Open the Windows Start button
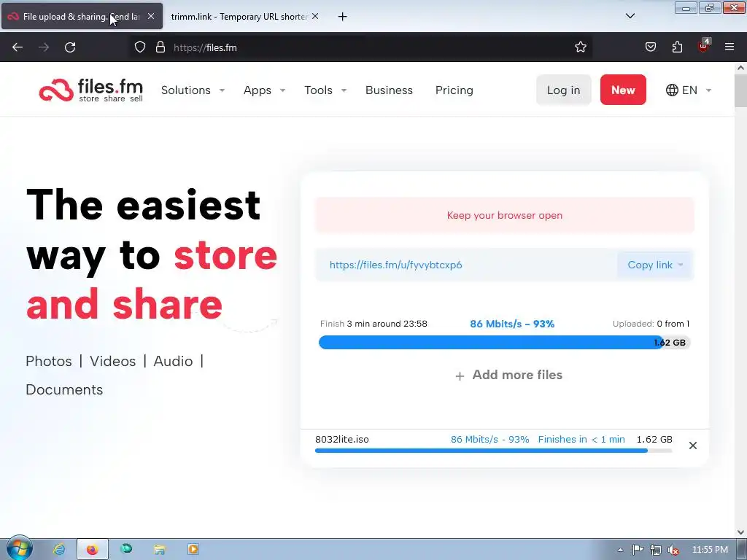The image size is (747, 560). click(19, 548)
